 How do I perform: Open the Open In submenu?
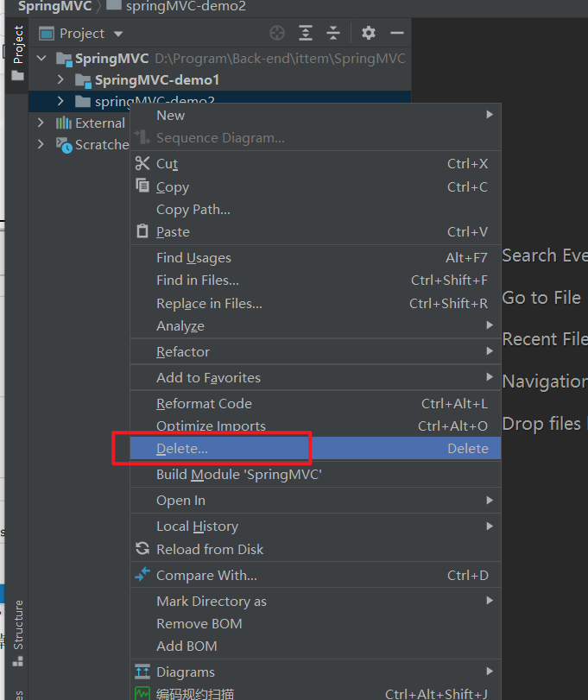tap(315, 500)
